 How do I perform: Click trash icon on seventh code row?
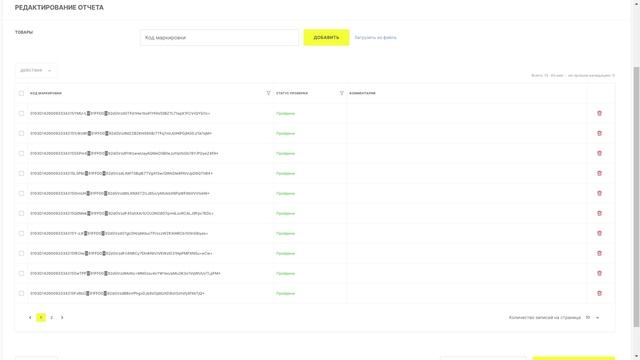599,233
